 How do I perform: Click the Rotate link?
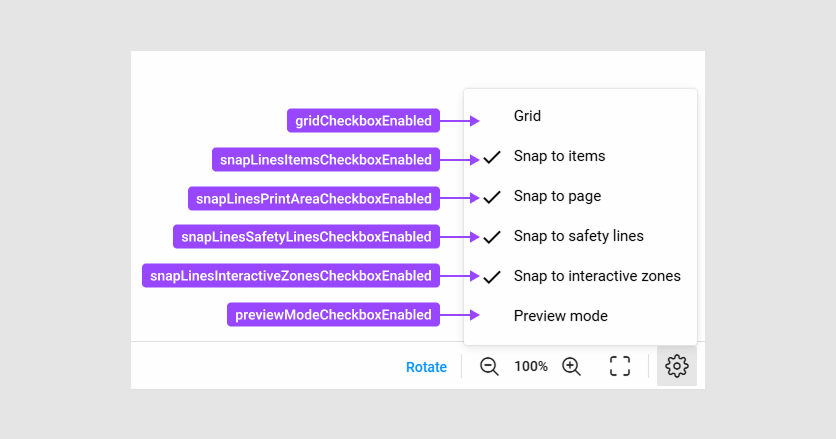coord(426,367)
